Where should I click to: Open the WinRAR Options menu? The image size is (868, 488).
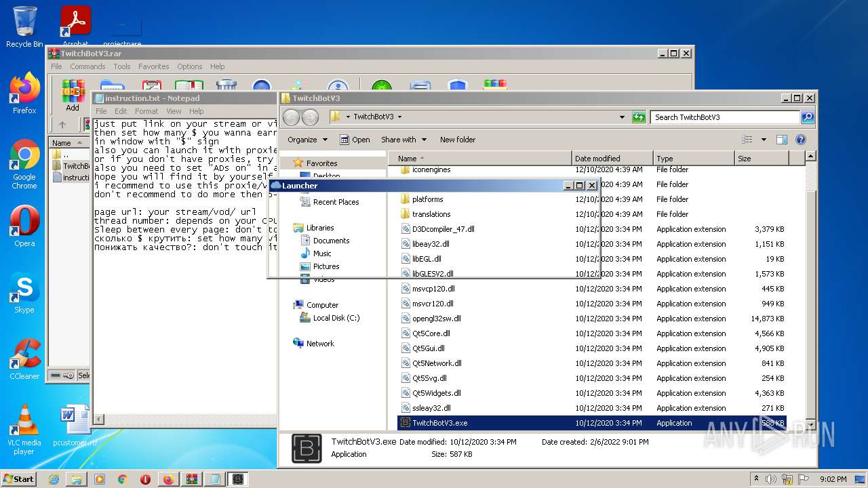coord(189,66)
